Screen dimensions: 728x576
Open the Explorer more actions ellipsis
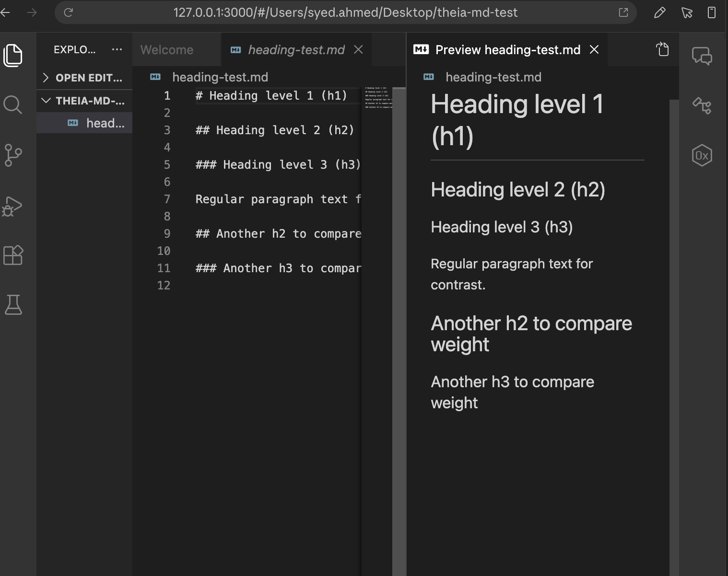[x=117, y=49]
